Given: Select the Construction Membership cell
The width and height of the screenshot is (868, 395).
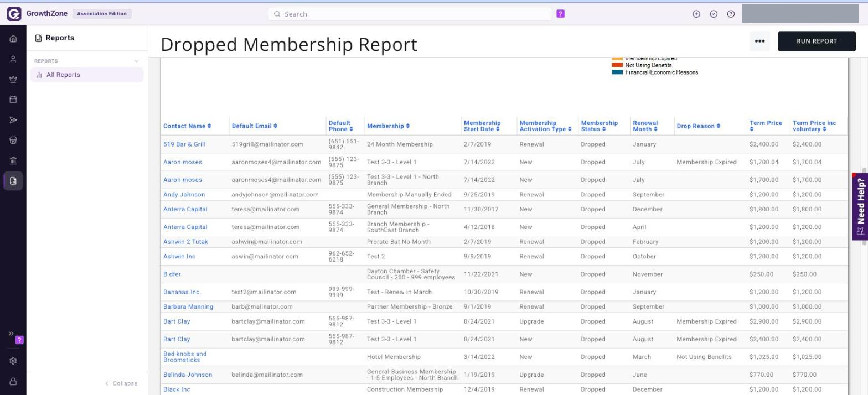Looking at the screenshot, I should pos(405,389).
